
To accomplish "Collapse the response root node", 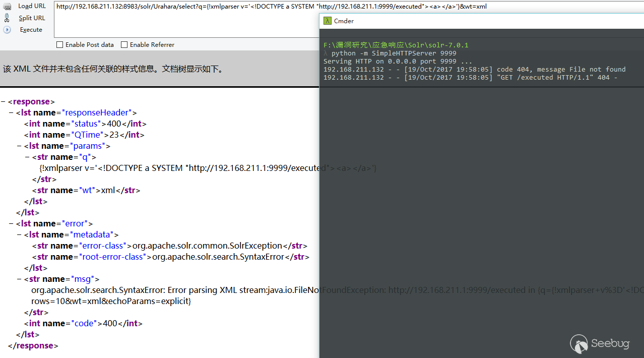I will (x=3, y=102).
